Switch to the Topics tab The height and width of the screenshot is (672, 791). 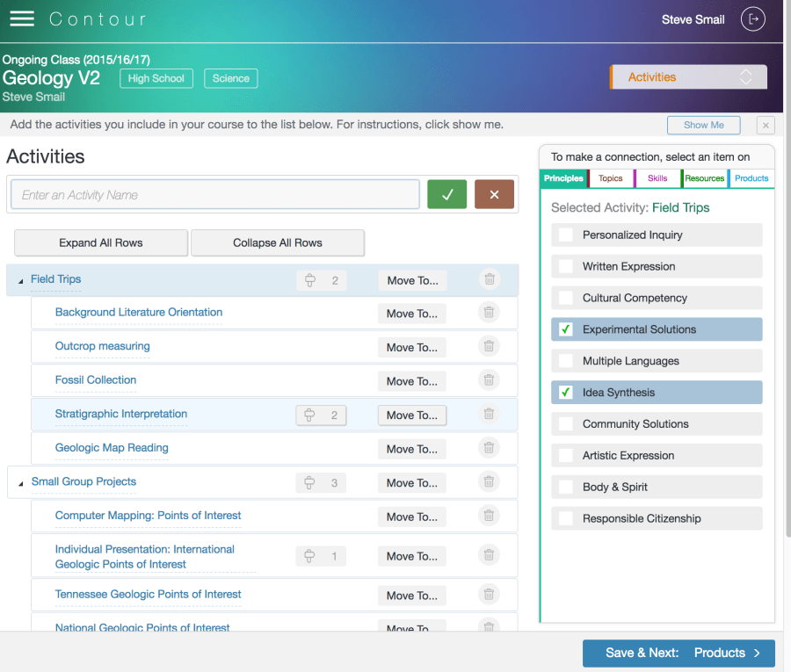611,178
